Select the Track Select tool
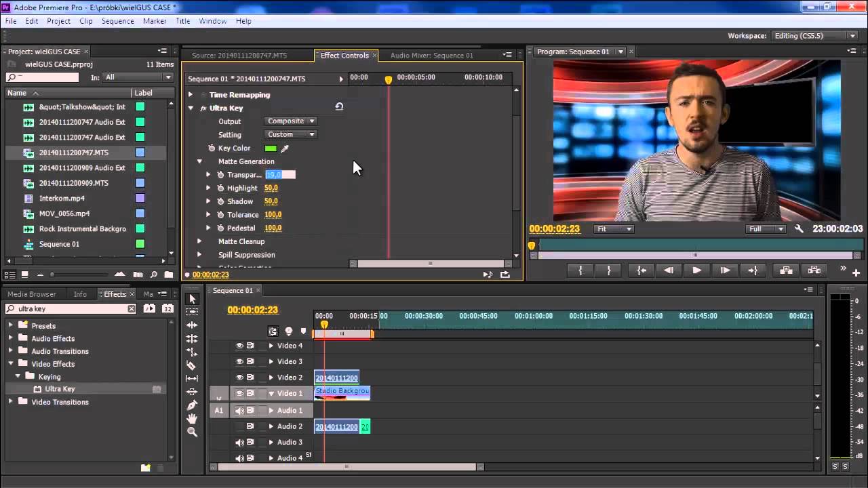 [x=192, y=312]
